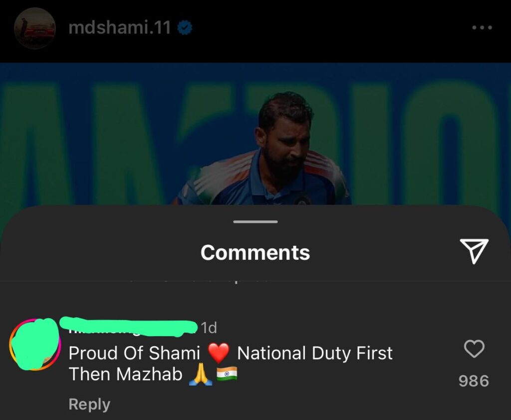Click the Comments header title
This screenshot has height=420, width=511.
pyautogui.click(x=255, y=252)
